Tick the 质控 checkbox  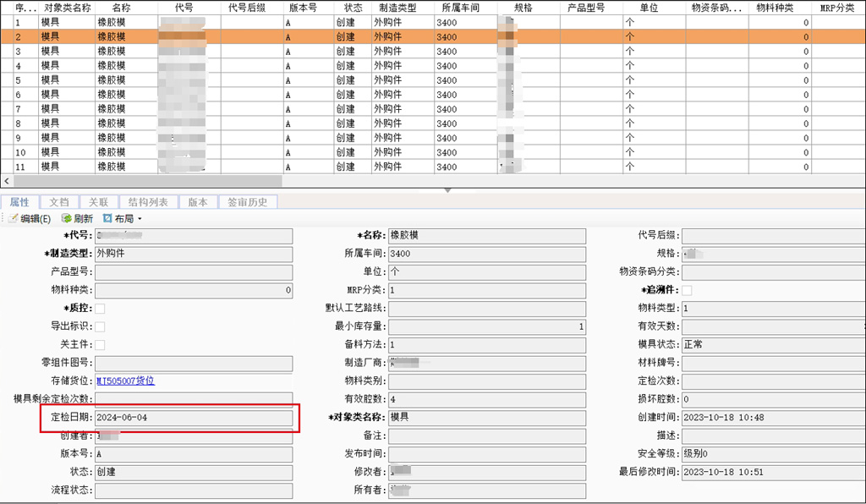pos(100,309)
